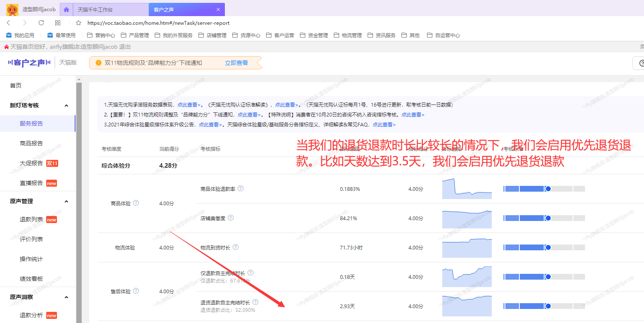Collapse the 原声洞察 section

[66, 297]
